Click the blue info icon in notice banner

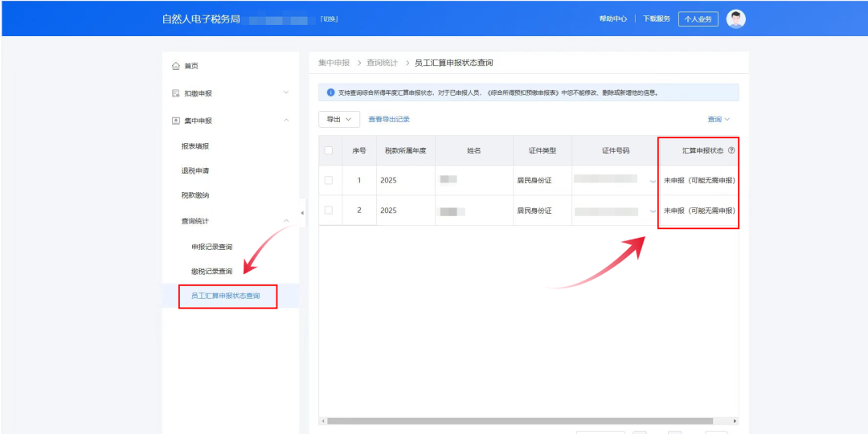[330, 92]
